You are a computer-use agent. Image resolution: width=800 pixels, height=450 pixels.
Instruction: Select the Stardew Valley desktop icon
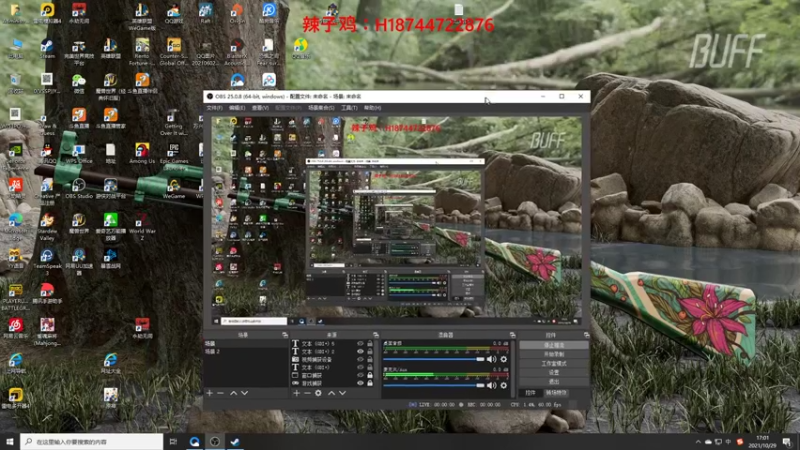pos(47,227)
